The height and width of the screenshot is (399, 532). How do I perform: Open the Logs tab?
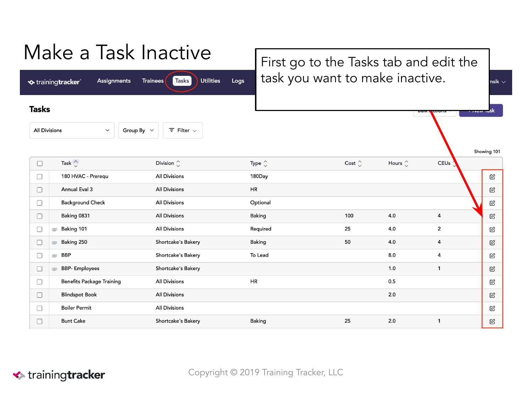(x=238, y=81)
